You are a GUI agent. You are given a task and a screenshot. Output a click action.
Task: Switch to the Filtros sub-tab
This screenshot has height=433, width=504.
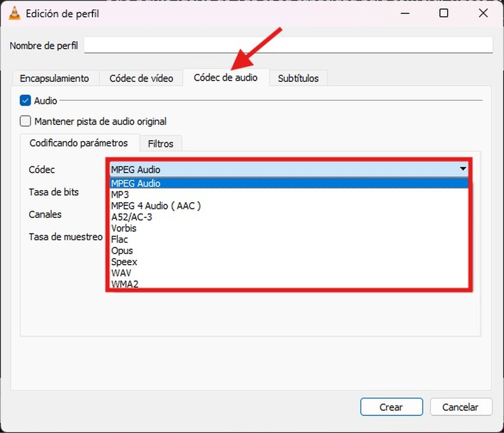pyautogui.click(x=161, y=144)
